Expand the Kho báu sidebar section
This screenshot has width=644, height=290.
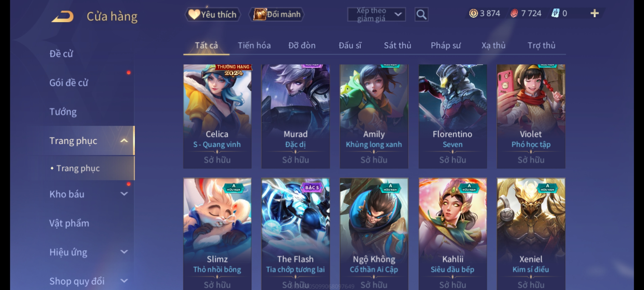[x=124, y=194]
